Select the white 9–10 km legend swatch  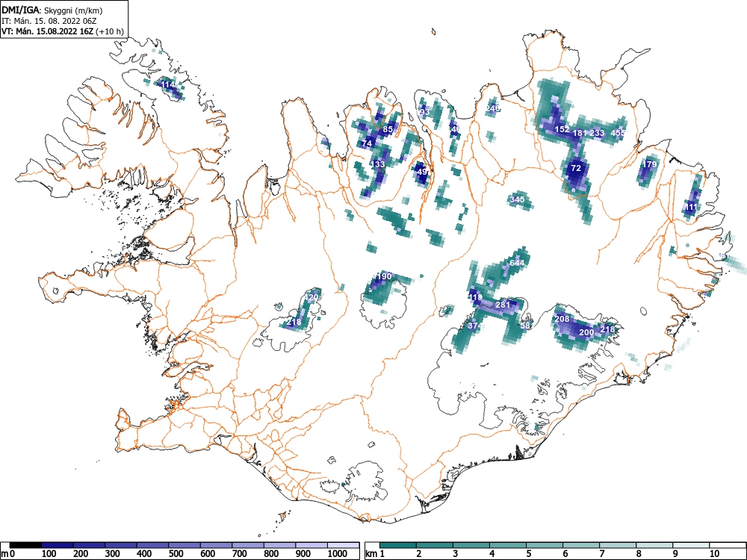click(691, 545)
